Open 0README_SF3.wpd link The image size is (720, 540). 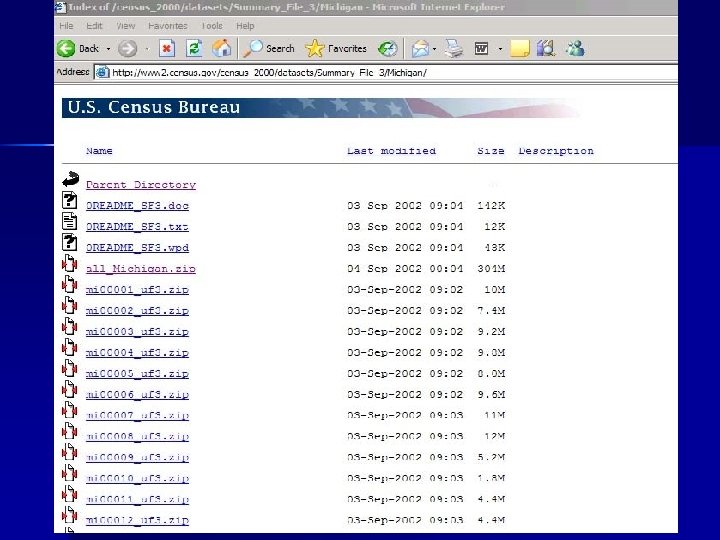[x=137, y=248]
